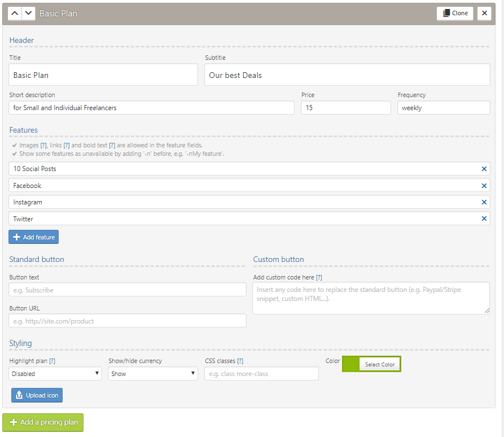Click the green color swatch
504x437 pixels.
(350, 364)
